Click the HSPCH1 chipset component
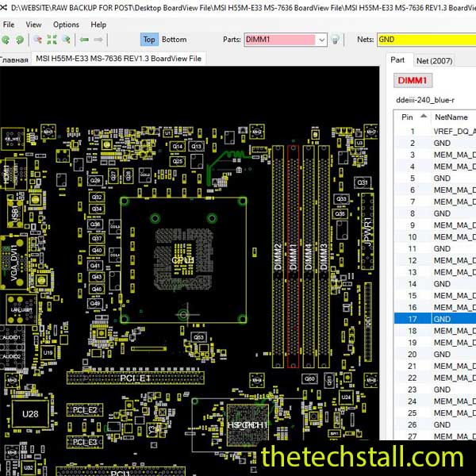Viewport: 476px width, 476px height. pos(248,425)
